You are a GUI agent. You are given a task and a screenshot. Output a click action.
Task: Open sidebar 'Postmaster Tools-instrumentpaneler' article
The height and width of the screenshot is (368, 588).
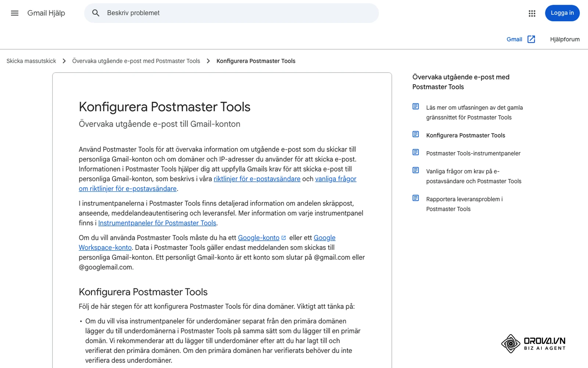pyautogui.click(x=473, y=153)
